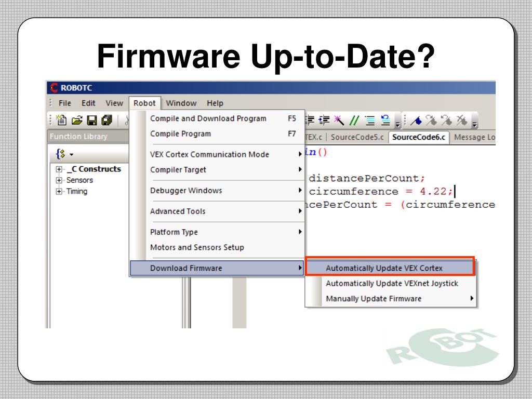Open the Function Library braces filter icon
532x399 pixels.
[x=61, y=154]
